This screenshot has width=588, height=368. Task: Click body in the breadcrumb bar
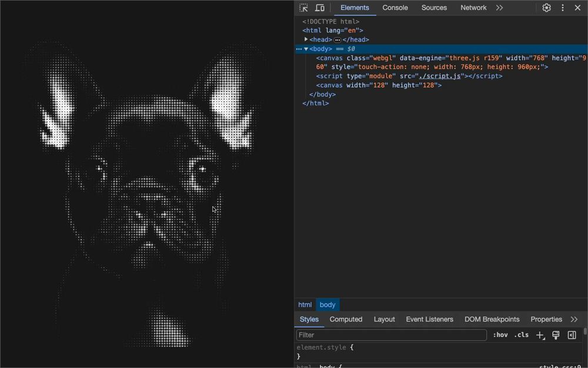point(328,304)
